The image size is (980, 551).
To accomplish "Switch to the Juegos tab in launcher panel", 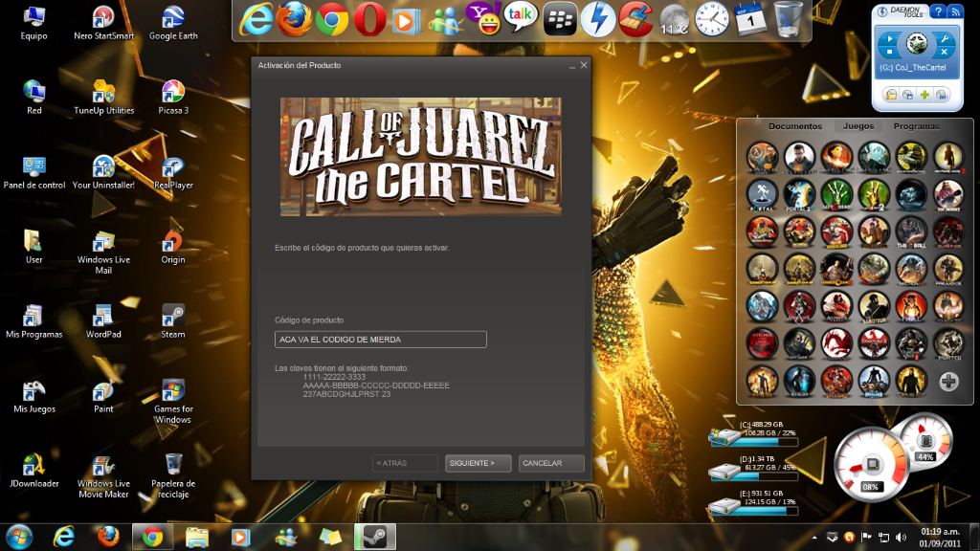I will point(858,126).
